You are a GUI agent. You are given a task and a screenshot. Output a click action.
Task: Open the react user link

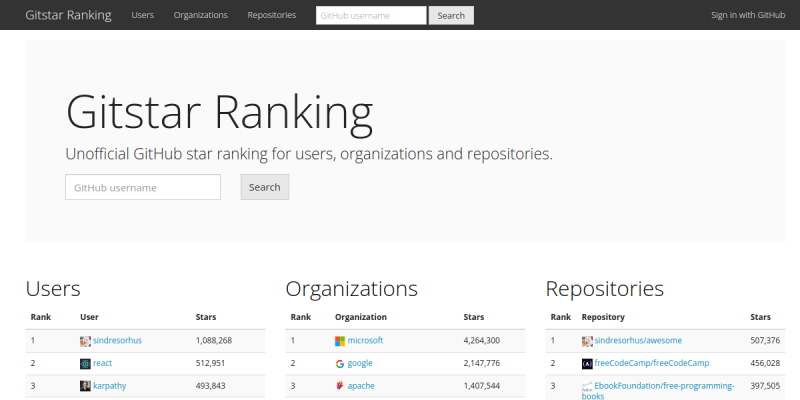103,363
